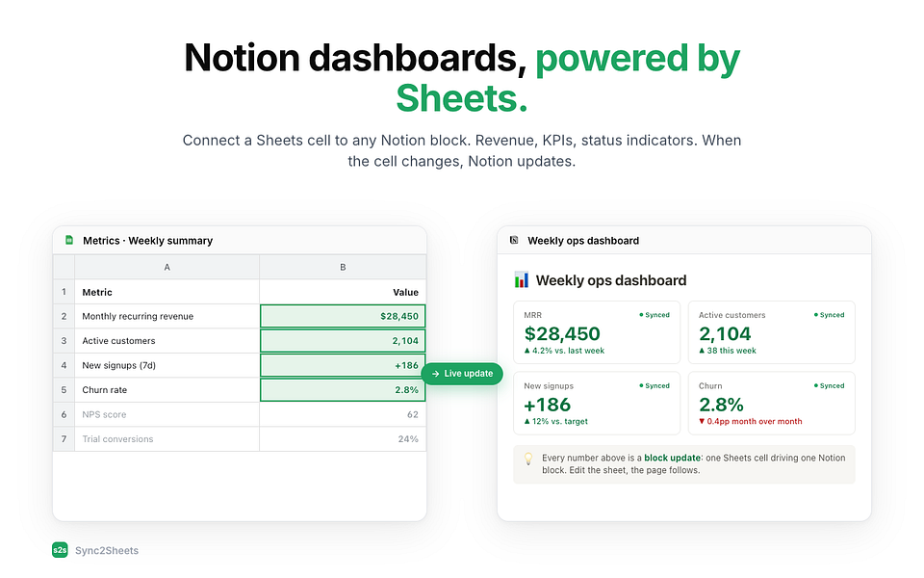Select row 2 header number

tap(64, 316)
